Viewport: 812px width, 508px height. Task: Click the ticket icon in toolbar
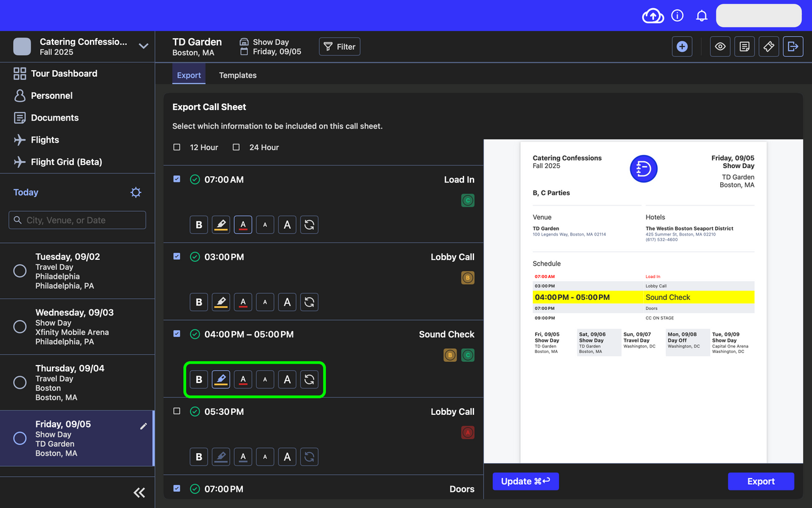click(769, 47)
